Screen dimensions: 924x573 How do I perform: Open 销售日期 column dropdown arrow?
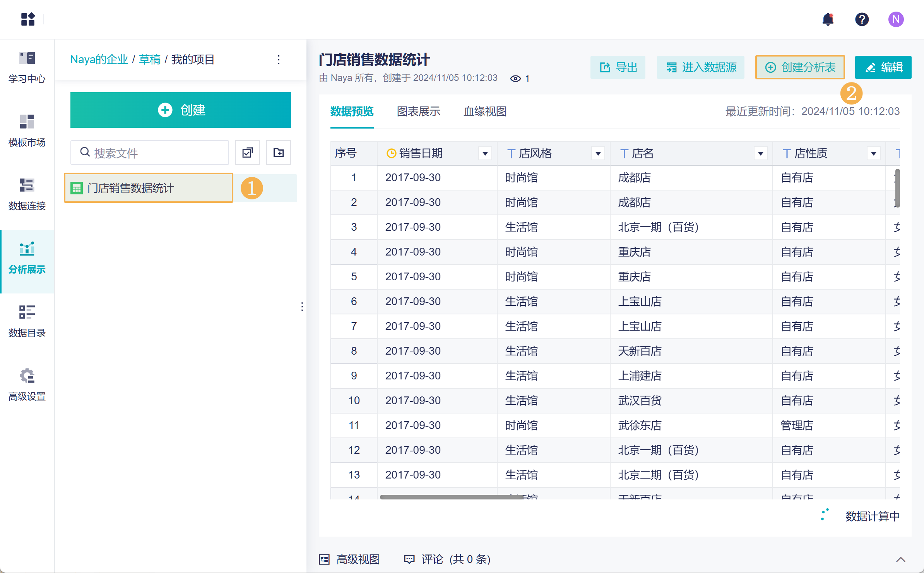(x=485, y=153)
